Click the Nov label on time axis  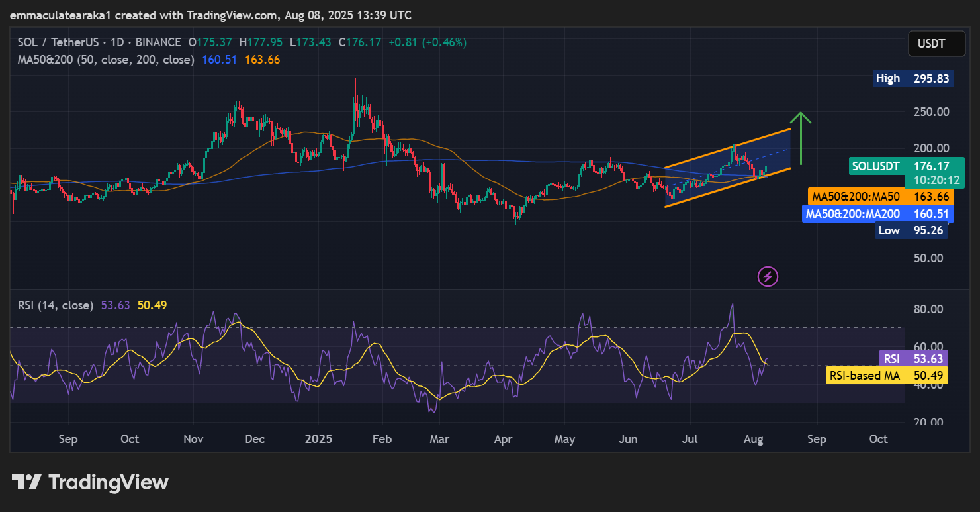[x=193, y=439]
